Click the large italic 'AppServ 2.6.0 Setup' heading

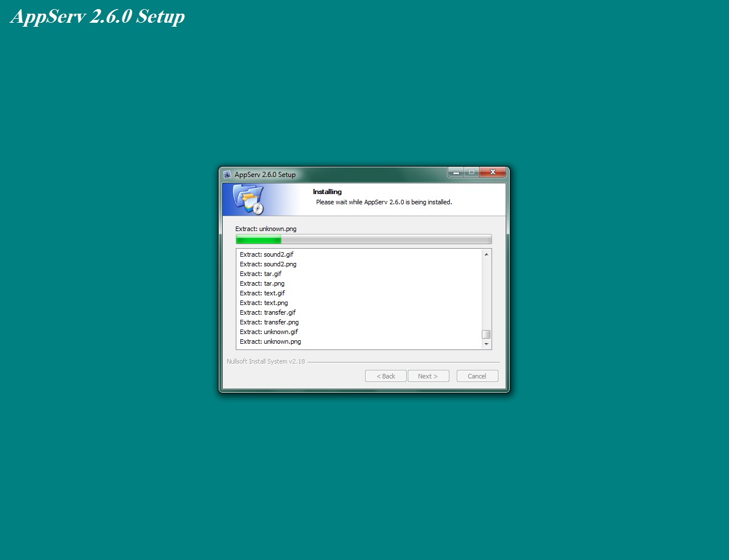pyautogui.click(x=98, y=16)
